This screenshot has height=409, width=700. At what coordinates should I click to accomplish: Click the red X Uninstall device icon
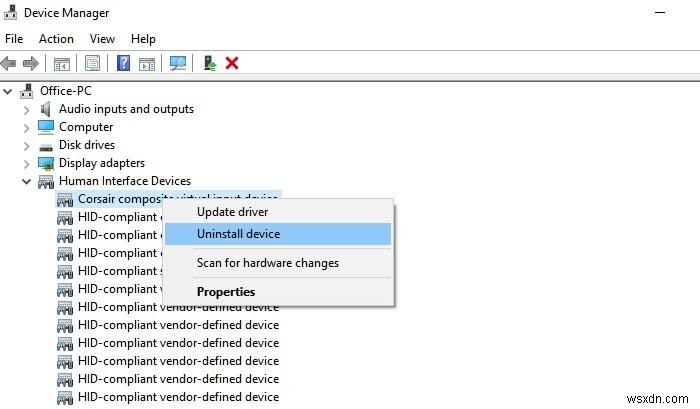pos(233,63)
